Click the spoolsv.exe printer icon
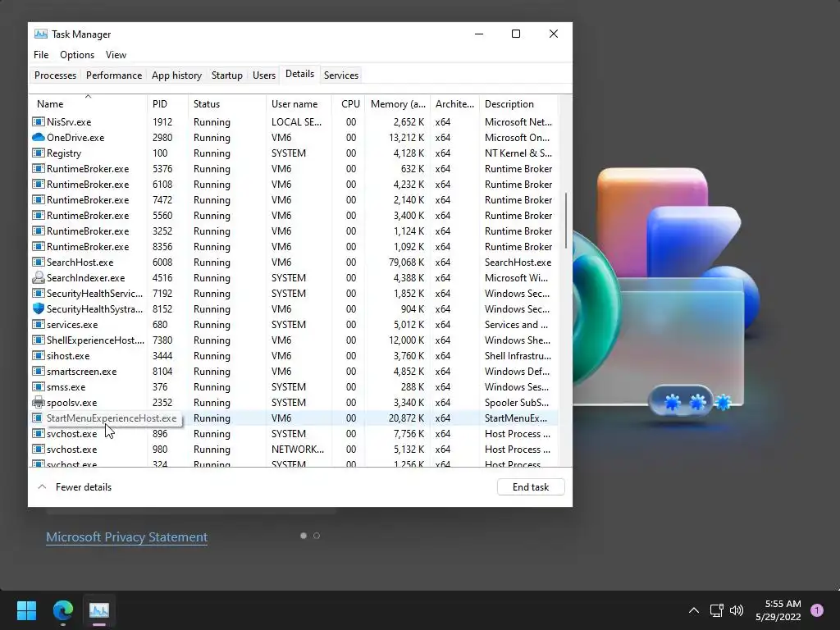The image size is (840, 630). click(x=38, y=402)
